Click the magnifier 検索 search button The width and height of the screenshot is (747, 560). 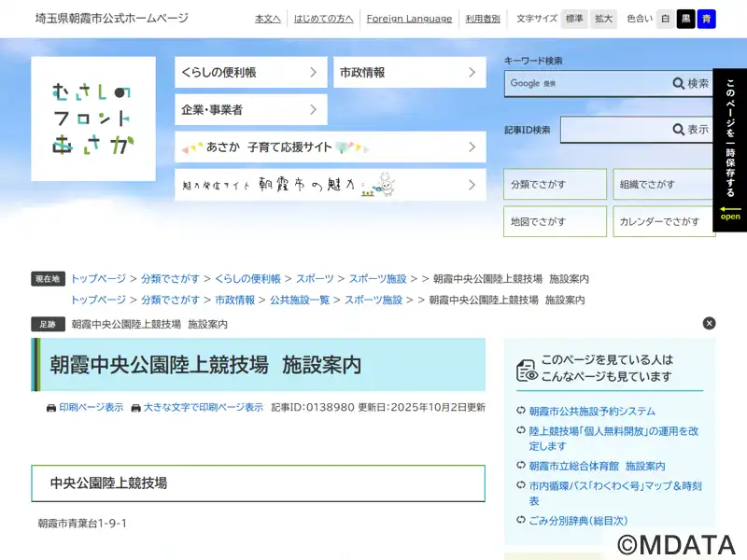pyautogui.click(x=691, y=84)
